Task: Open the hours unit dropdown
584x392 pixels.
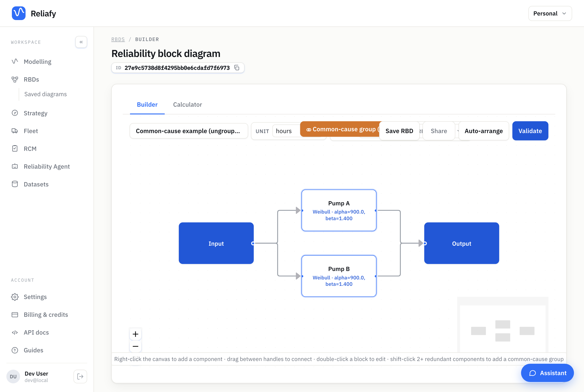Action: click(287, 131)
